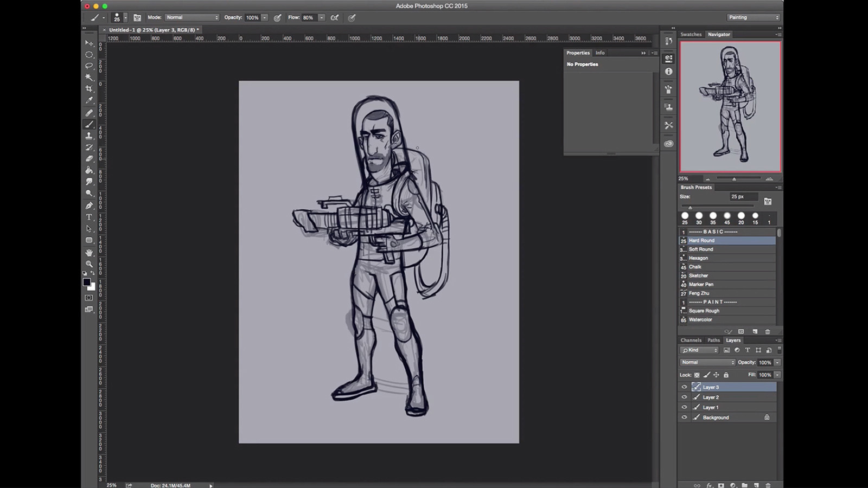Delete layer using the trash icon
Viewport: 868px width, 488px height.
coord(767,485)
